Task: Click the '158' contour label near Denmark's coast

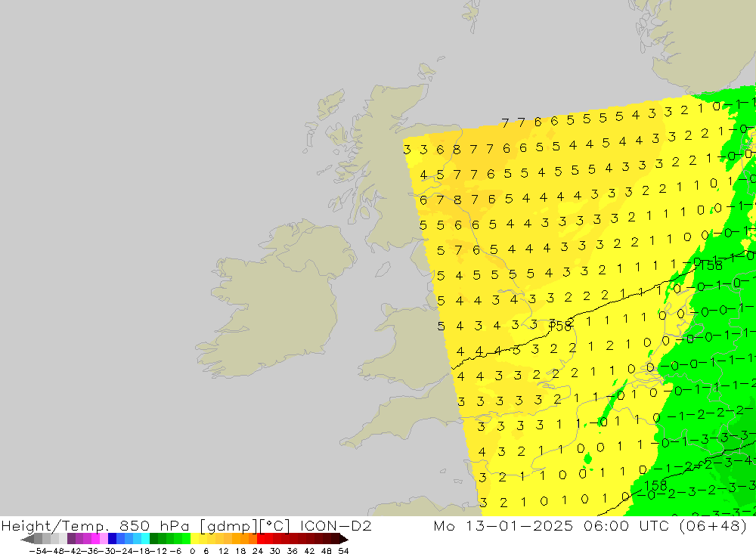Action: (711, 265)
